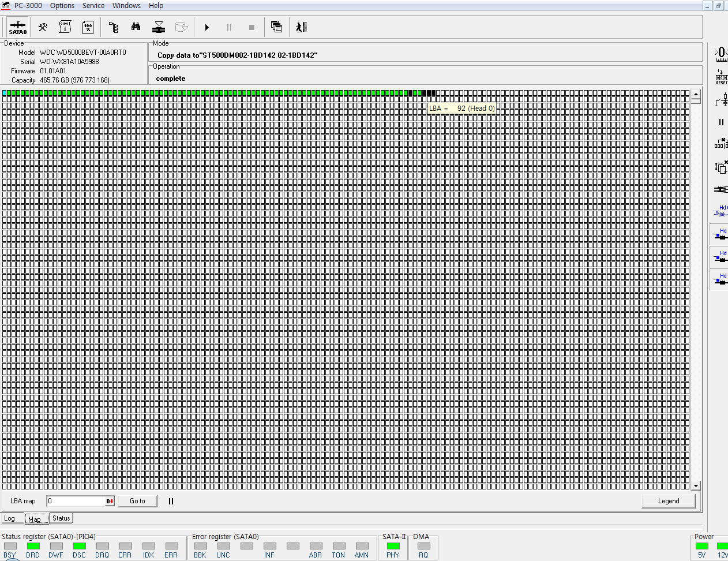Click the binoculars search icon
This screenshot has height=561, width=728.
[136, 27]
